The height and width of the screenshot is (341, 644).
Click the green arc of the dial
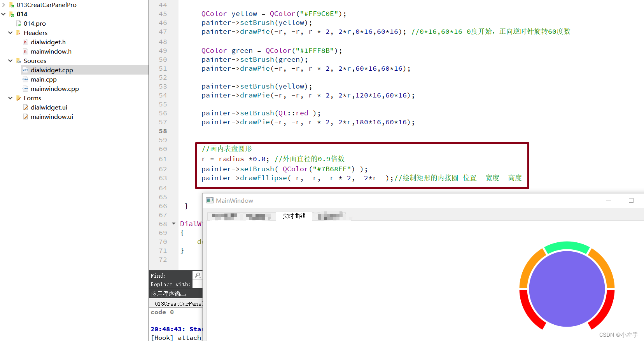click(567, 246)
